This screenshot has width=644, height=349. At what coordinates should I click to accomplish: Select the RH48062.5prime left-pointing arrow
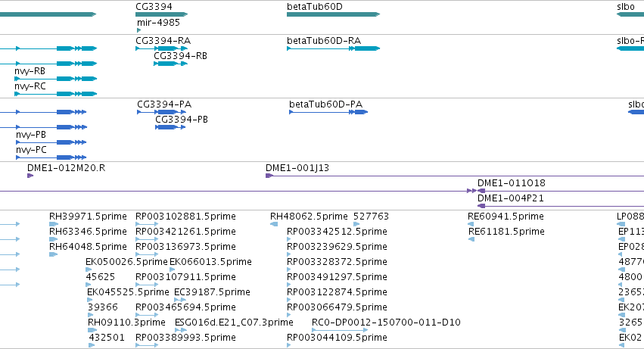[x=274, y=224]
